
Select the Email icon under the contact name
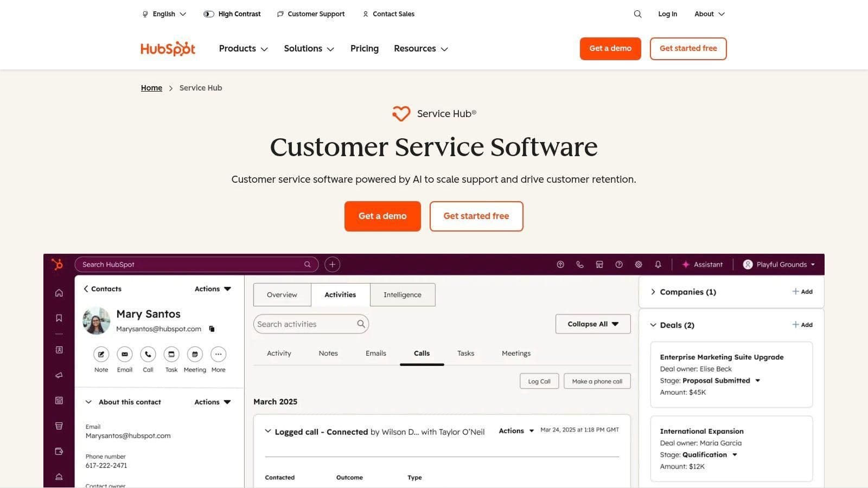tap(124, 354)
